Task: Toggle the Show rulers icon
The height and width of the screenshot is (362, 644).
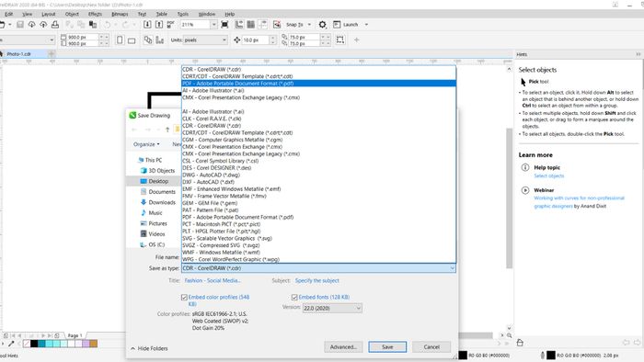Action: 239,25
